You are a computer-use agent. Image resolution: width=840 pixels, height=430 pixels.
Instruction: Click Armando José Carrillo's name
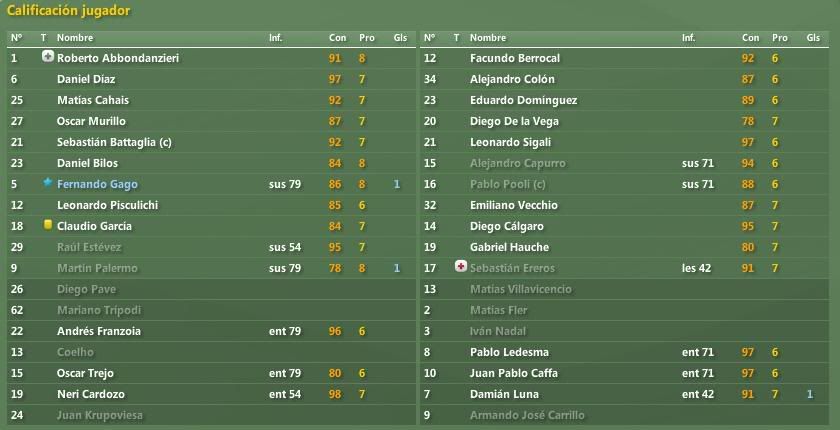tap(527, 416)
